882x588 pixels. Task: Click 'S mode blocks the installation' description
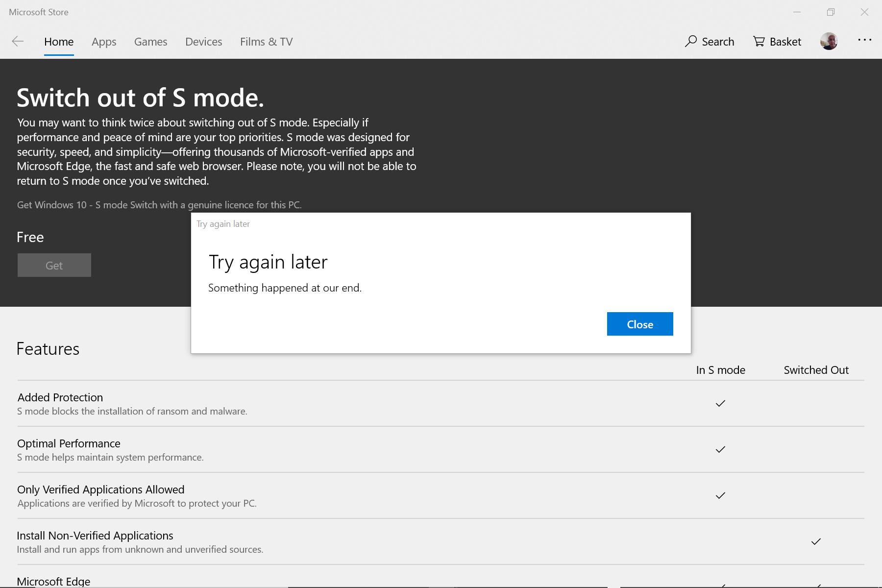132,411
